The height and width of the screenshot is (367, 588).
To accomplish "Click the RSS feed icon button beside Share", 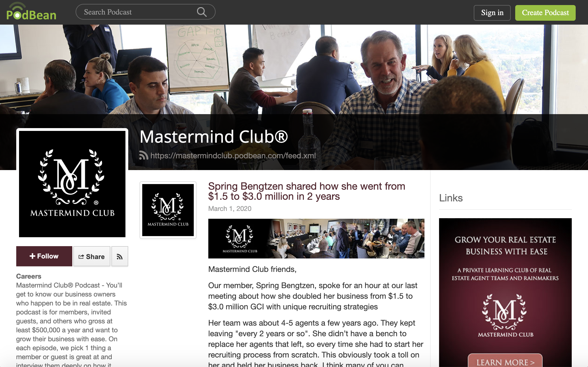I will (120, 257).
